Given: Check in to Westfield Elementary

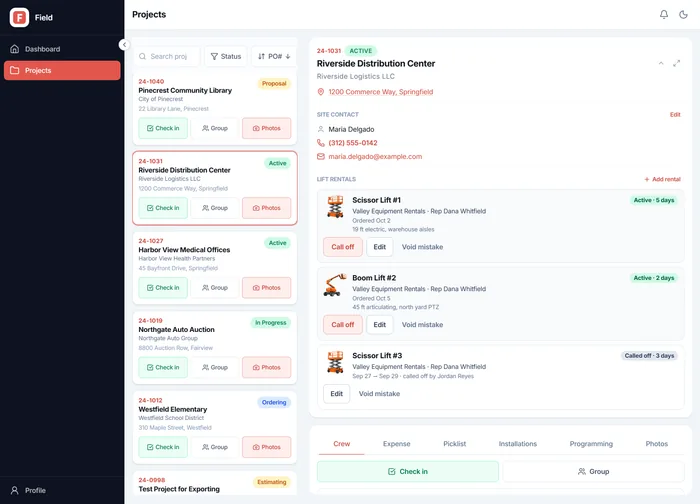Looking at the screenshot, I should coord(163,447).
